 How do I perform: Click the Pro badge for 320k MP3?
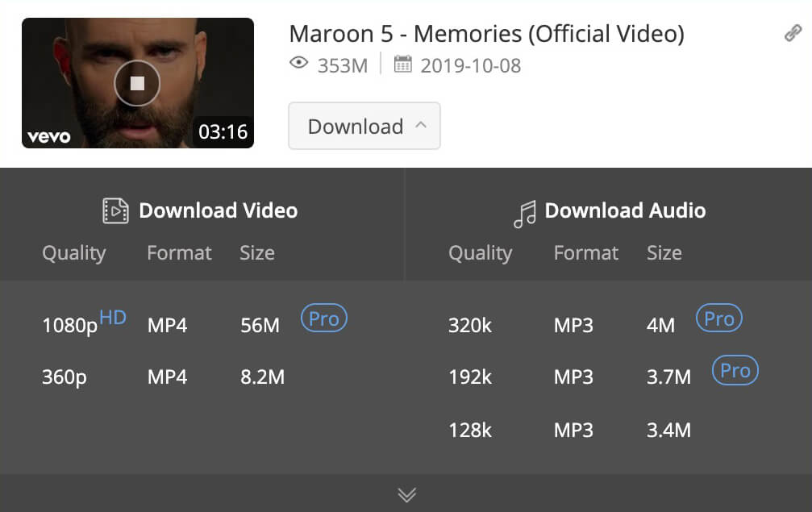point(719,318)
